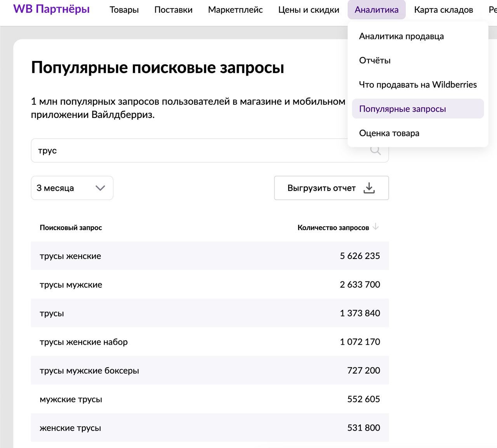Sort by request count arrow icon
The image size is (497, 448).
[x=375, y=227]
